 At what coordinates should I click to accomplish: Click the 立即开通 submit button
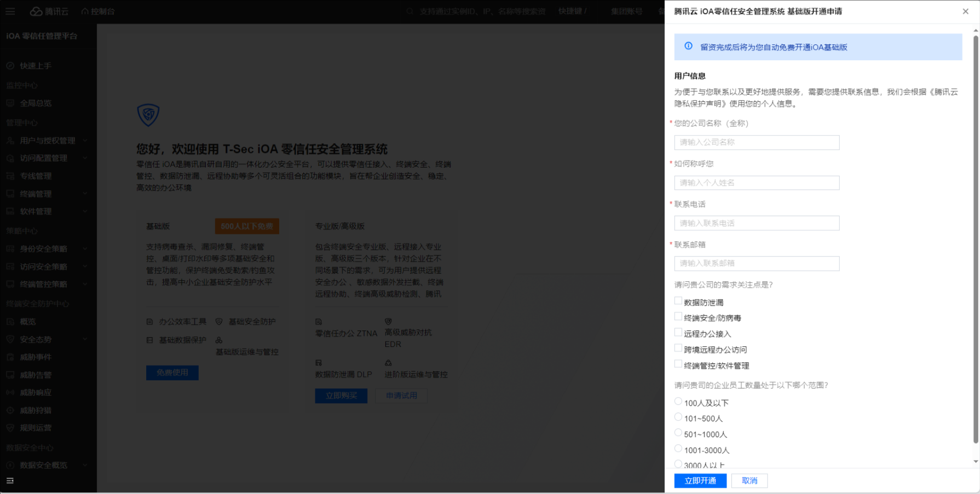tap(700, 481)
